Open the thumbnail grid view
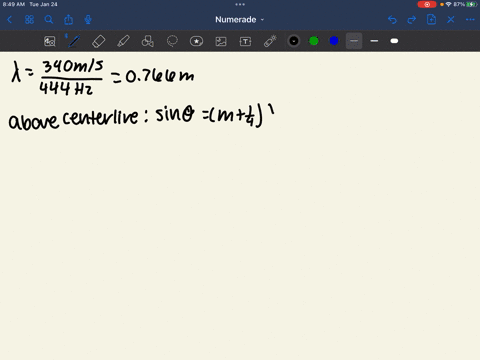This screenshot has width=480, height=360. [x=29, y=20]
